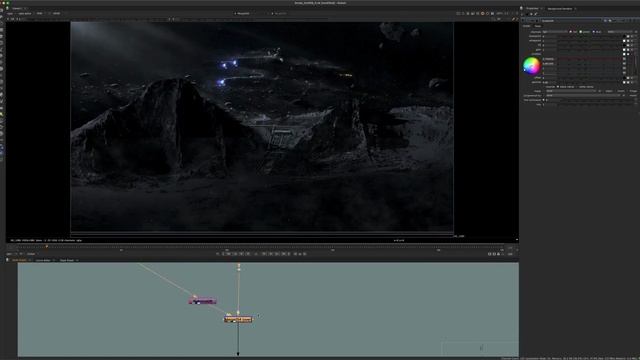Switch to the Node tab in Grade properties
The height and width of the screenshot is (360, 640).
click(538, 26)
